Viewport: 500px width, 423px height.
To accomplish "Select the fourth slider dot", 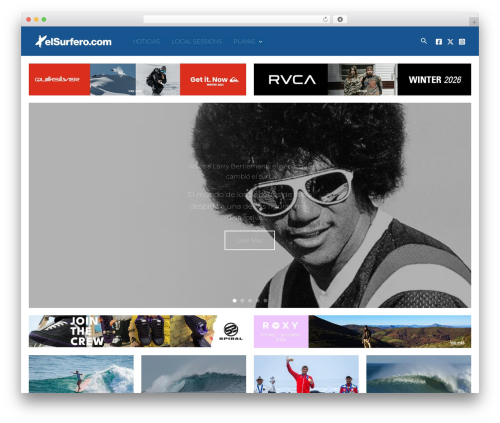I will pos(258,301).
